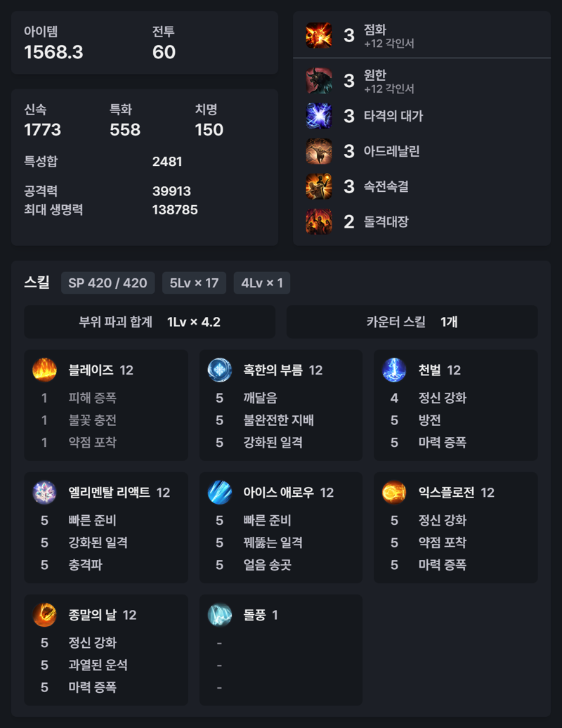Click the 원한 engraving icon
The height and width of the screenshot is (728, 562).
click(319, 81)
